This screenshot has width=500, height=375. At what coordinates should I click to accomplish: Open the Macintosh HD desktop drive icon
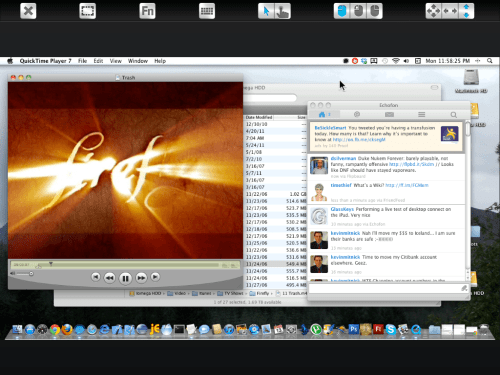[x=471, y=81]
